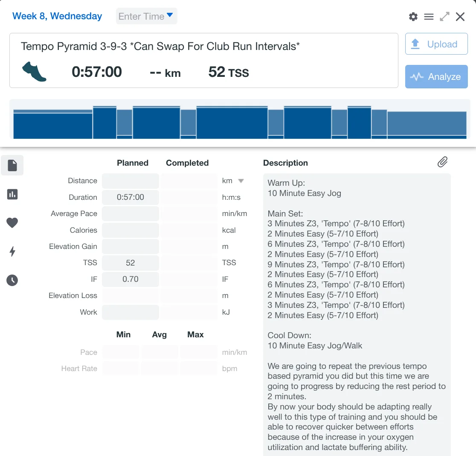Image resolution: width=476 pixels, height=456 pixels.
Task: Click the Week 8, Wednesday date link
Action: (x=57, y=16)
